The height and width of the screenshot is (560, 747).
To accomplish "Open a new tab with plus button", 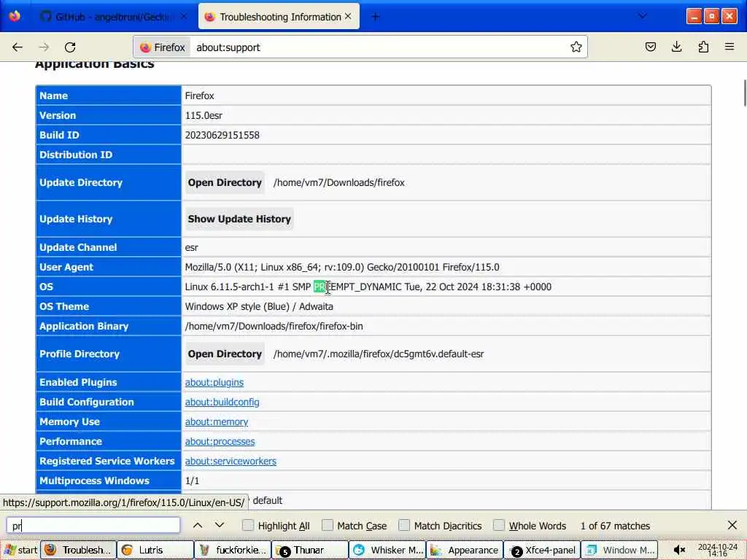I will pyautogui.click(x=376, y=17).
